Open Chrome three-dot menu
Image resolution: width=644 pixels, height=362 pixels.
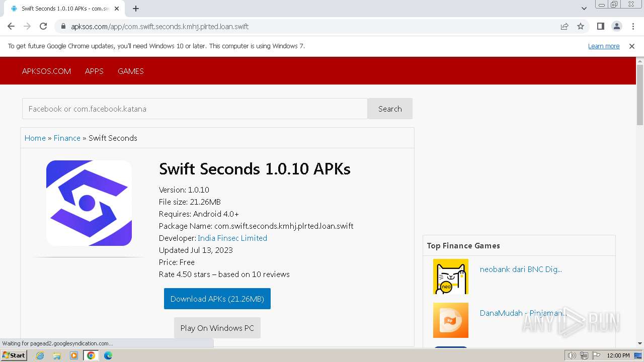(633, 26)
